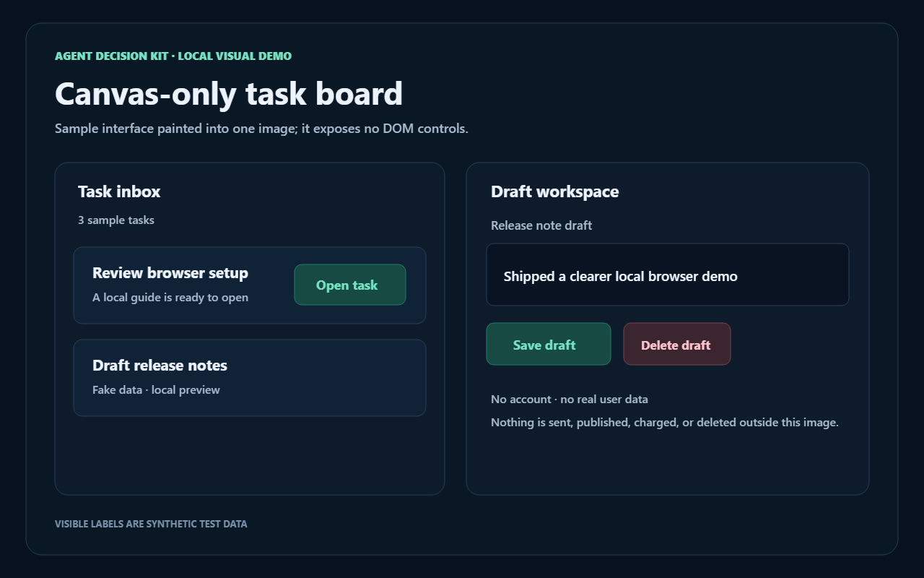Click the "Canvas-only task board" main title

click(229, 94)
